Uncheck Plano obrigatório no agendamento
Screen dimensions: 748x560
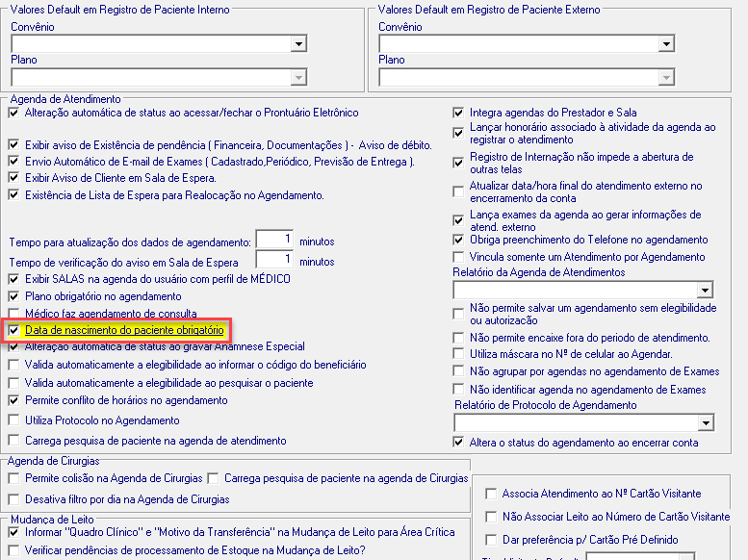pos(13,296)
